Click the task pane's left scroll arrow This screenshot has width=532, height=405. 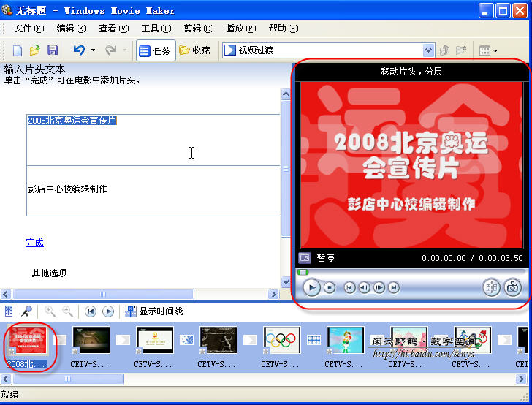[6, 294]
